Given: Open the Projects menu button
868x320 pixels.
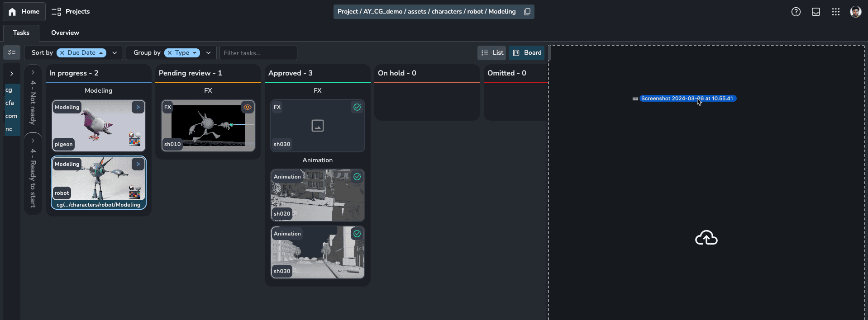Looking at the screenshot, I should [x=71, y=12].
